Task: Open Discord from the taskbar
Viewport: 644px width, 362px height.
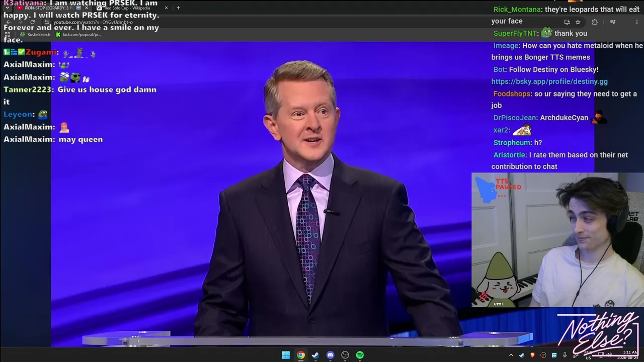Action: point(330,355)
